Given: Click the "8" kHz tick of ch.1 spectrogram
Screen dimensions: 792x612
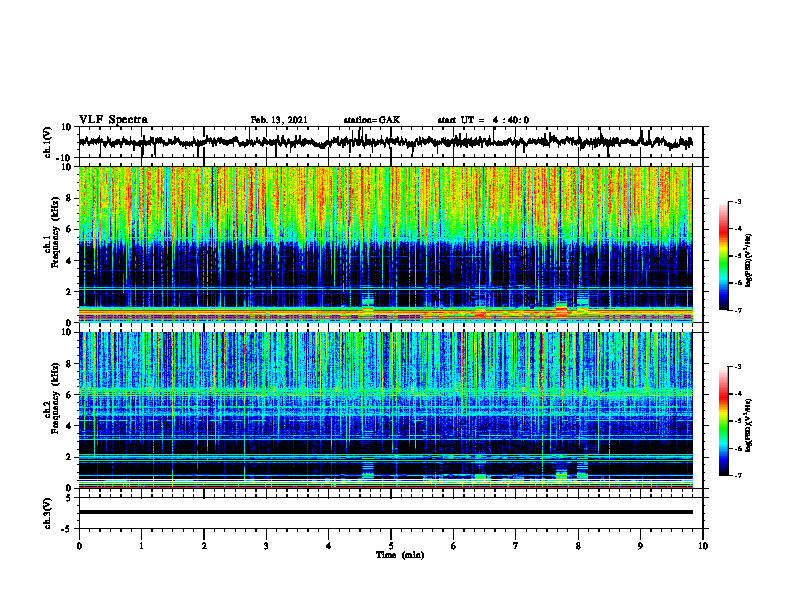Looking at the screenshot, I should pos(69,198).
